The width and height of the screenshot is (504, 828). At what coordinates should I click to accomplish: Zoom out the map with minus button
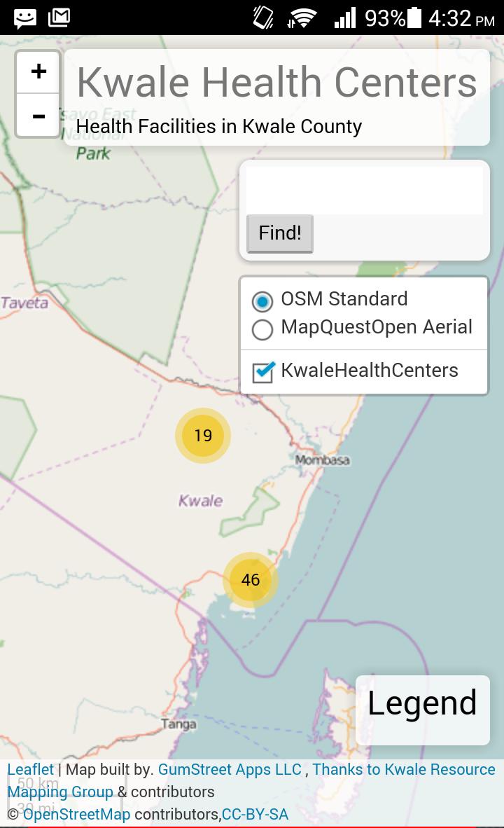tap(38, 116)
